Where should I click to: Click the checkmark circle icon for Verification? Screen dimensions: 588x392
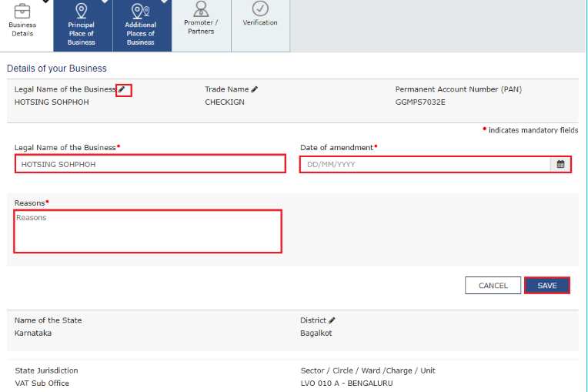(x=260, y=8)
